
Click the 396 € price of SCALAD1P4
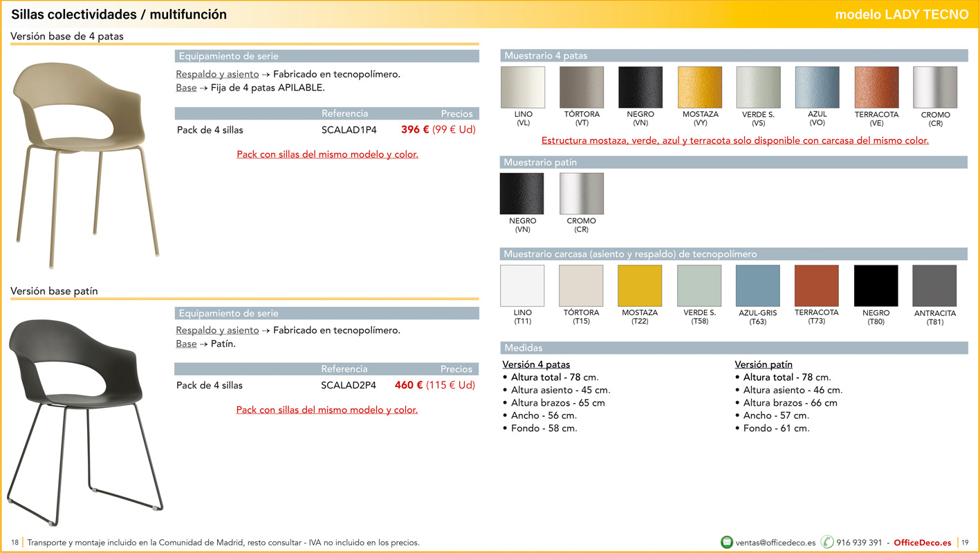click(x=415, y=129)
